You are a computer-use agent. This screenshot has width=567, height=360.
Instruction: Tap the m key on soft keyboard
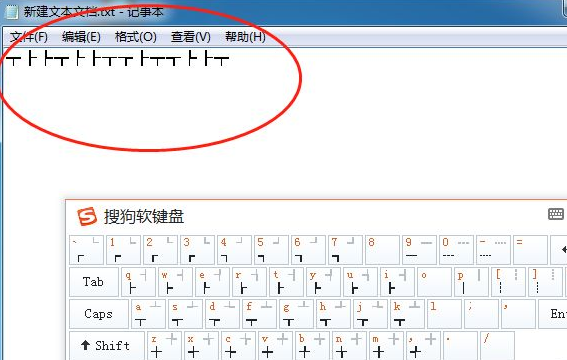tap(386, 346)
